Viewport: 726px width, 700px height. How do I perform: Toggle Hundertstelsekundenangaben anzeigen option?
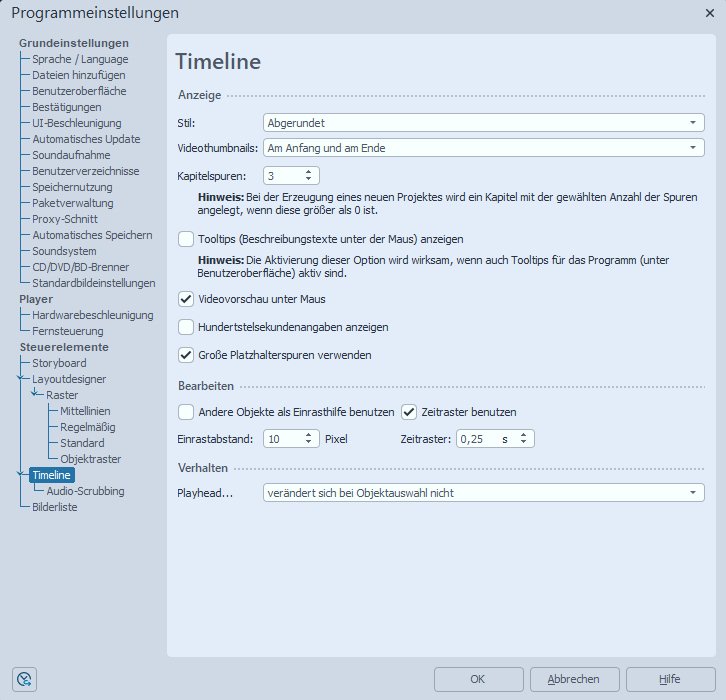[186, 326]
